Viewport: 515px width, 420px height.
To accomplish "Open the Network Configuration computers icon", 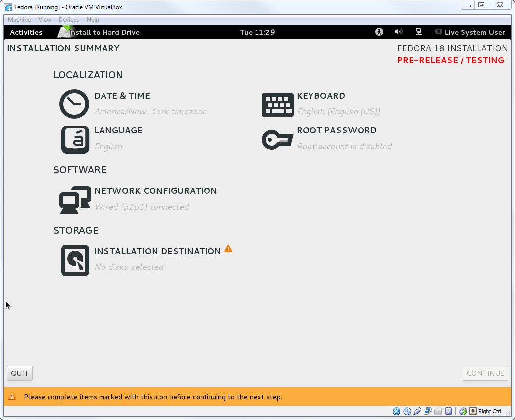I will 75,200.
